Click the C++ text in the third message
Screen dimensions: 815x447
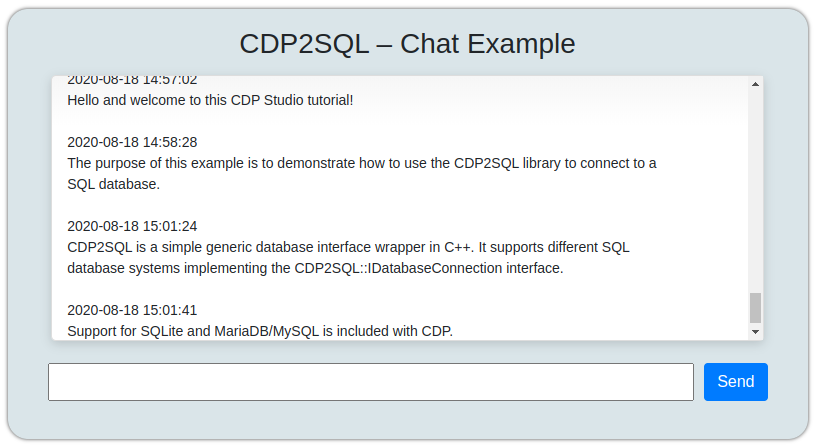(x=459, y=247)
